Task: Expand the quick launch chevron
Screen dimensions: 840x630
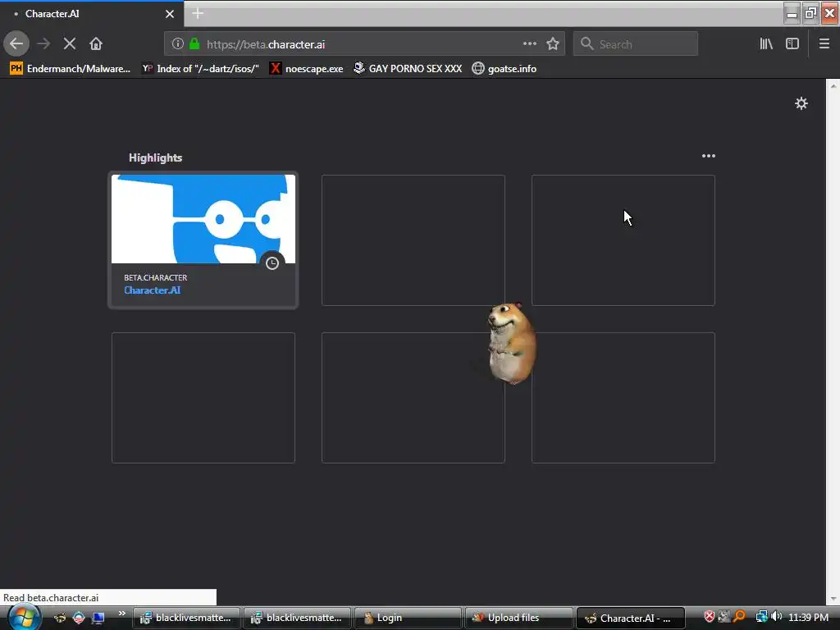Action: click(122, 613)
